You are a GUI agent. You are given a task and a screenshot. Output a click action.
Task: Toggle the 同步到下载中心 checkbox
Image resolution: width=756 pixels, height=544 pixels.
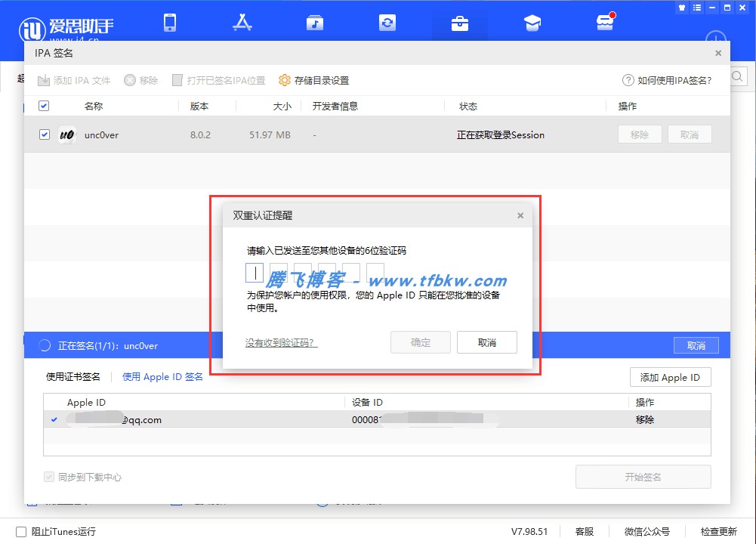48,477
